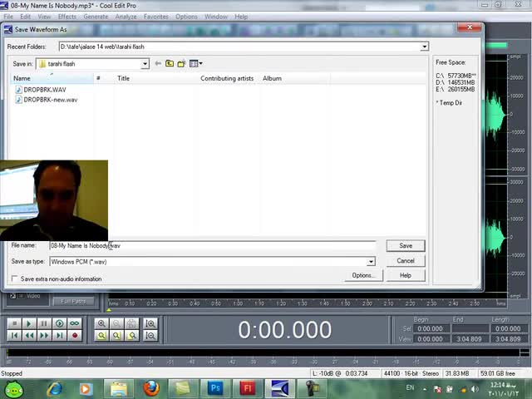The height and width of the screenshot is (399, 532).
Task: Open the File menu
Action: 8,17
